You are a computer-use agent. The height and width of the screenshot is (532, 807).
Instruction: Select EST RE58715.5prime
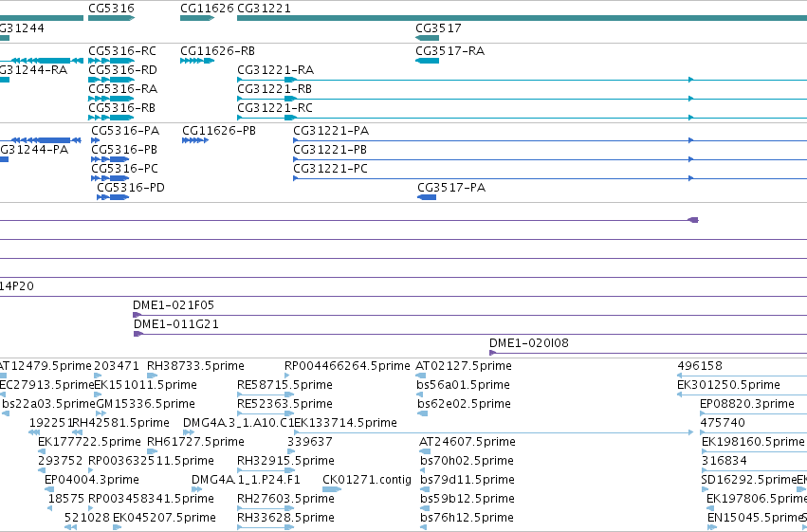click(285, 385)
